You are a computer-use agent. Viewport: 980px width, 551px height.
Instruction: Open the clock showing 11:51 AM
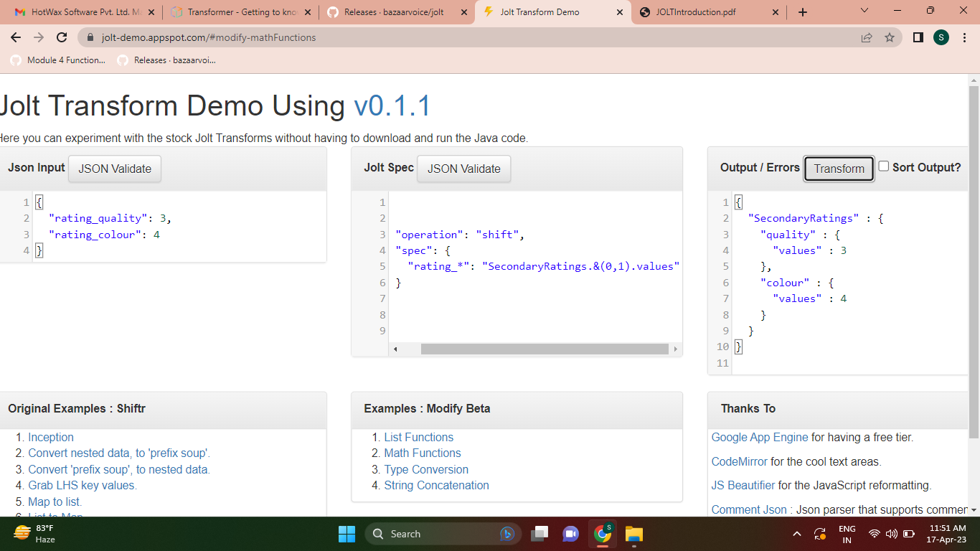pos(946,534)
